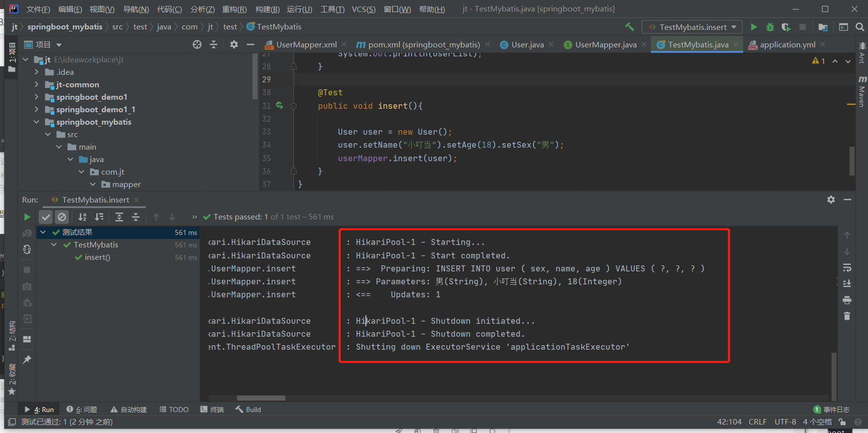The height and width of the screenshot is (433, 868).
Task: Toggle soft-wrap in console
Action: click(847, 268)
